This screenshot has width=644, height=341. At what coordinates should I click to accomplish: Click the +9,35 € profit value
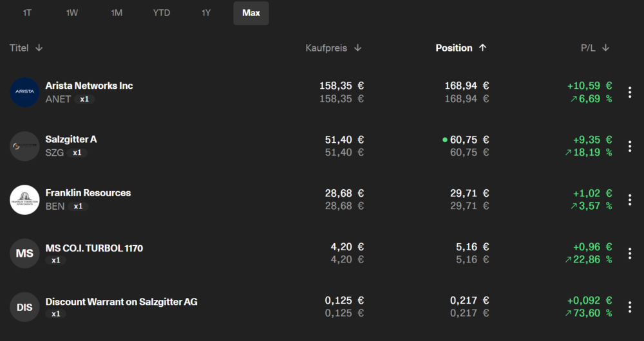point(592,140)
